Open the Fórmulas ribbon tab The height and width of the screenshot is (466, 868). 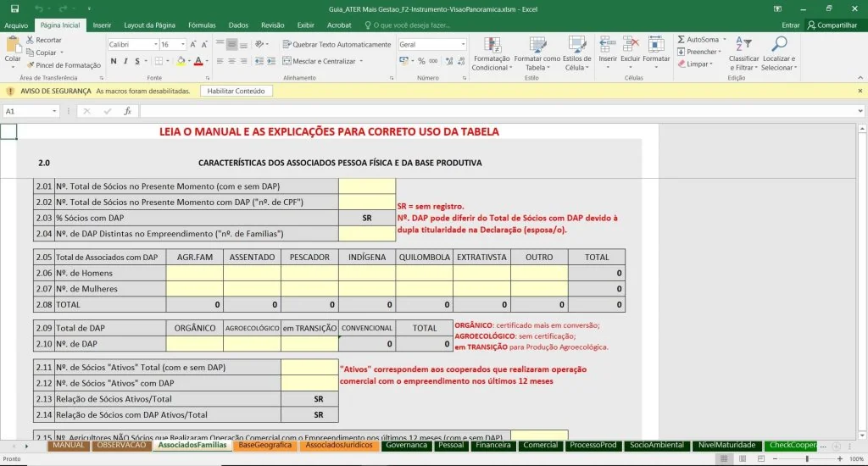point(202,25)
